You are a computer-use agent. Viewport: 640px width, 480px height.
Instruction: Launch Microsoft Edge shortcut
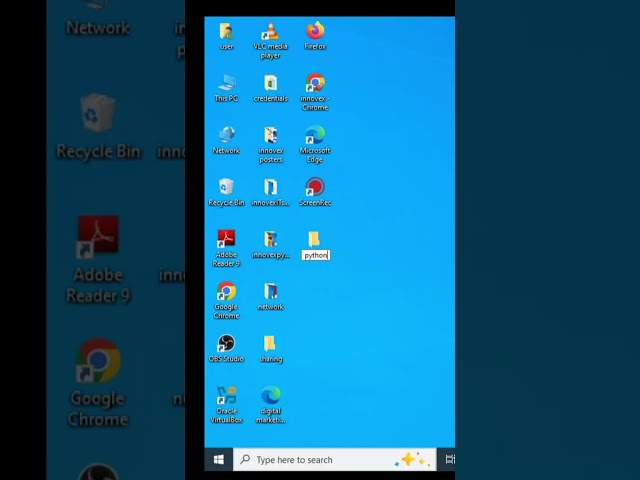point(315,135)
